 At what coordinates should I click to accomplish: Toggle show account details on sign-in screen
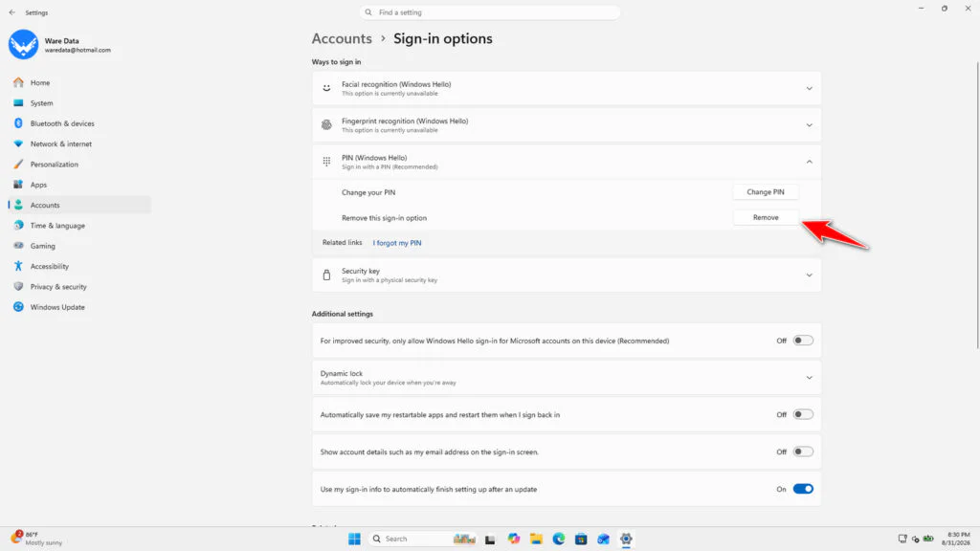[803, 452]
